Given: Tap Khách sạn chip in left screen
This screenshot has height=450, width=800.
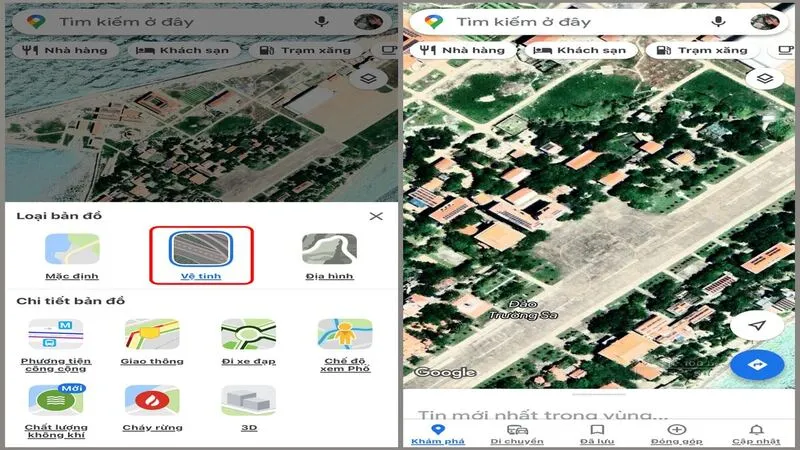Looking at the screenshot, I should 183,50.
